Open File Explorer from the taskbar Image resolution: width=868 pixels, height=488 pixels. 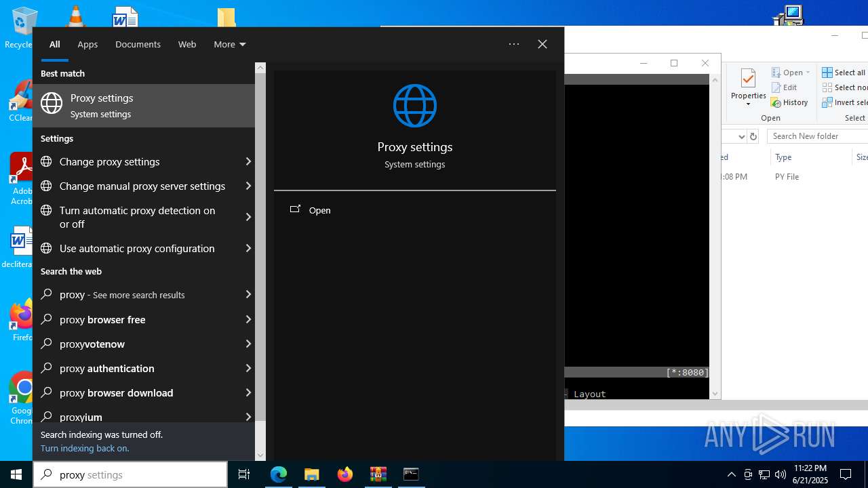311,474
